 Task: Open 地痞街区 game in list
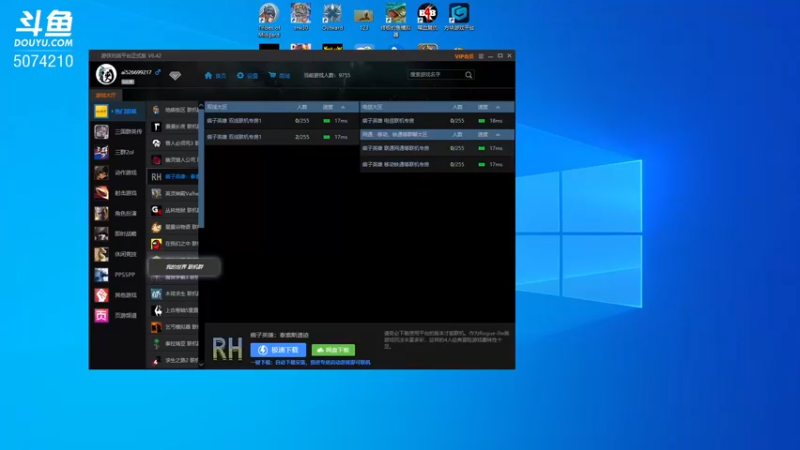coord(173,110)
